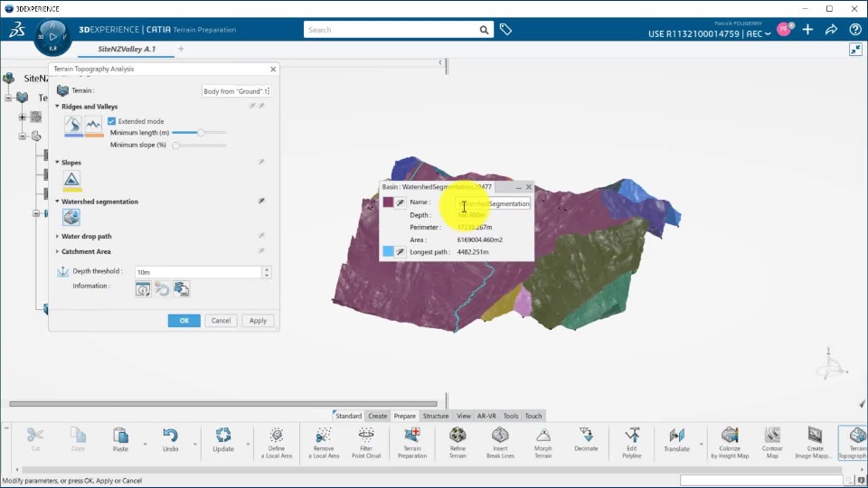Select the Edit Polyline tool
Viewport: 868px width, 488px height.
(632, 443)
